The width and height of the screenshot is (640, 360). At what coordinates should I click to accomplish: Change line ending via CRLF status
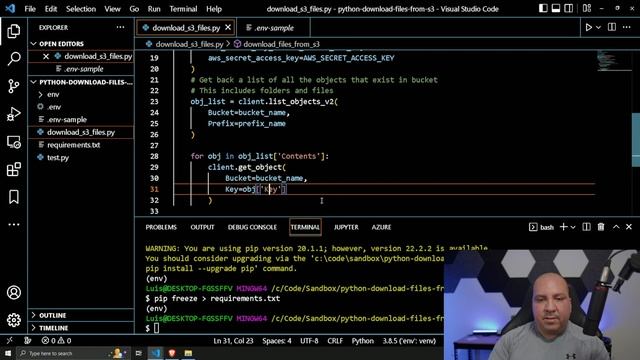point(335,340)
